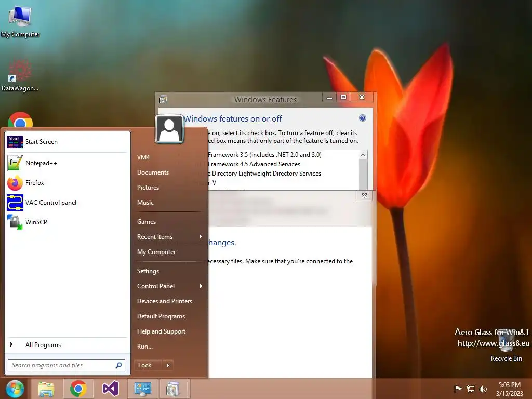Viewport: 532px width, 399px height.
Task: Click the user account picture
Action: pyautogui.click(x=169, y=129)
